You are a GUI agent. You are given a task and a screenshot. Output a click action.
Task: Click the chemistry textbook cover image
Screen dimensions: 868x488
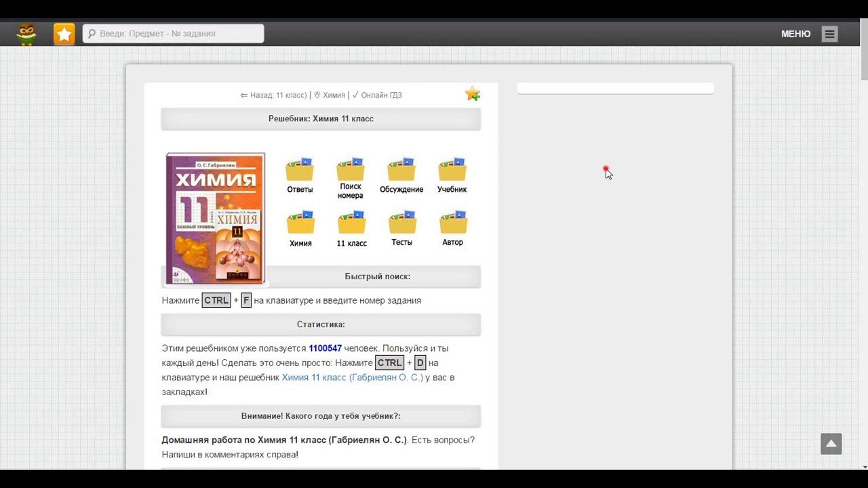216,218
